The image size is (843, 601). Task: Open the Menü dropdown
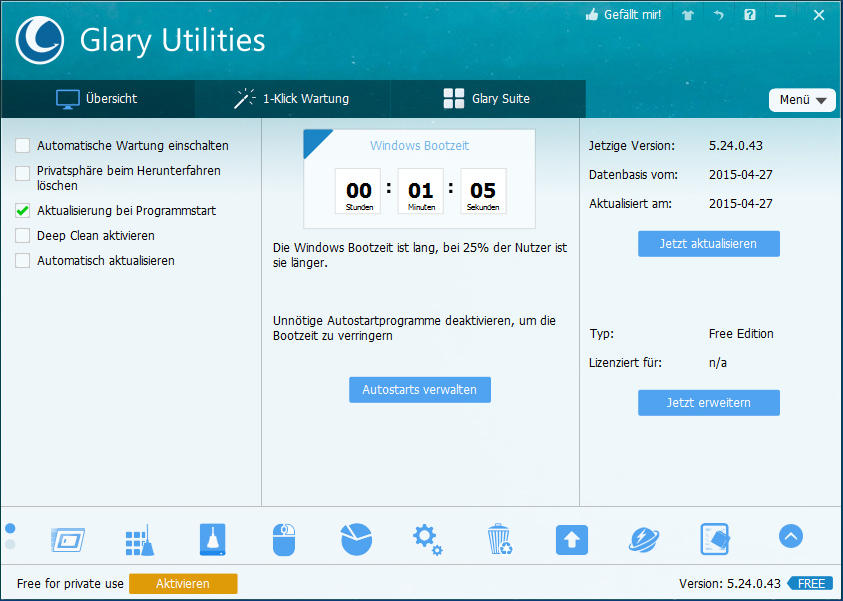802,100
